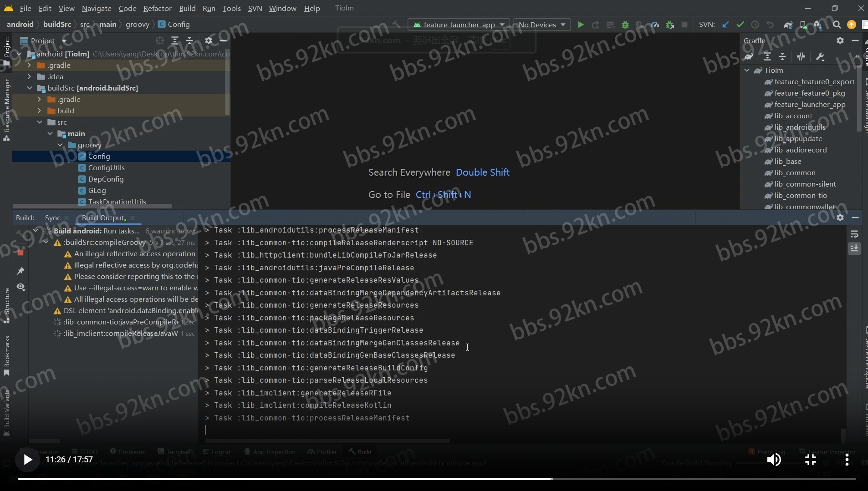Select lib_common-silent Gradle module
The height and width of the screenshot is (491, 868).
coord(805,184)
